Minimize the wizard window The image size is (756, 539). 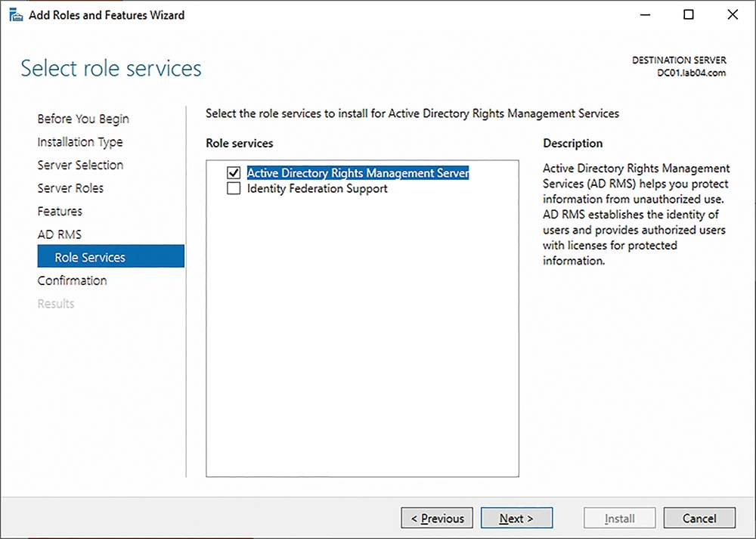click(645, 15)
